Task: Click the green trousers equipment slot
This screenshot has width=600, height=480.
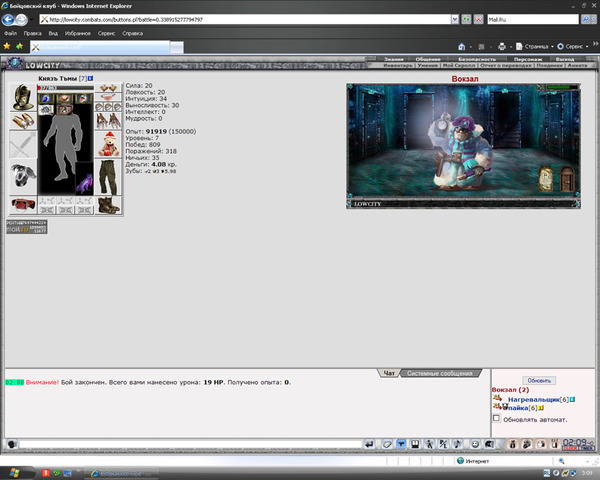Action: 108,177
